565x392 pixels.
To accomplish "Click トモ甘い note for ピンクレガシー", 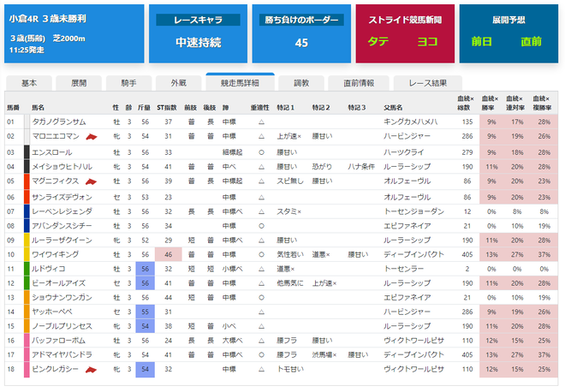I will tap(290, 369).
